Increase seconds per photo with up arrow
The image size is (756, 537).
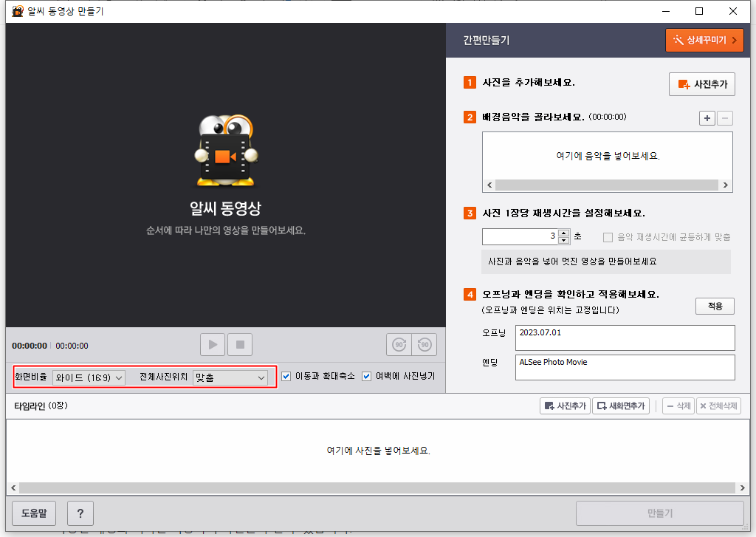[563, 233]
